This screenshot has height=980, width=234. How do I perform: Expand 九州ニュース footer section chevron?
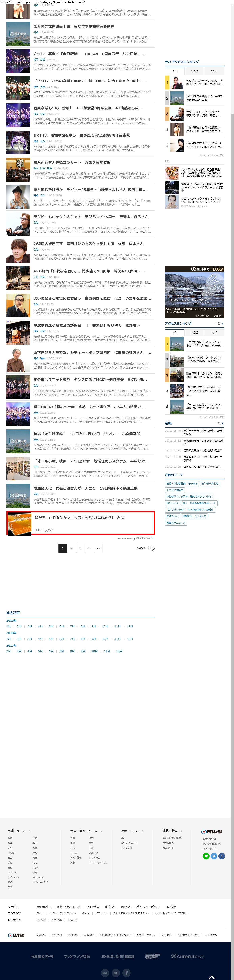pyautogui.click(x=30, y=831)
